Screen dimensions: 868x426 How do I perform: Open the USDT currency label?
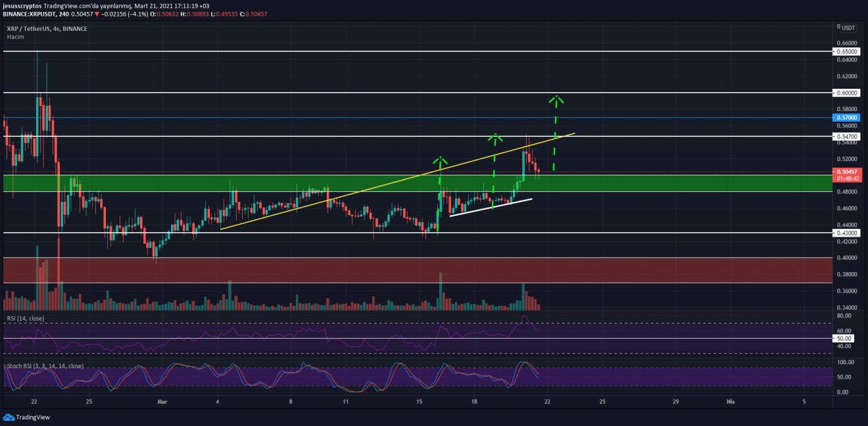pyautogui.click(x=849, y=28)
